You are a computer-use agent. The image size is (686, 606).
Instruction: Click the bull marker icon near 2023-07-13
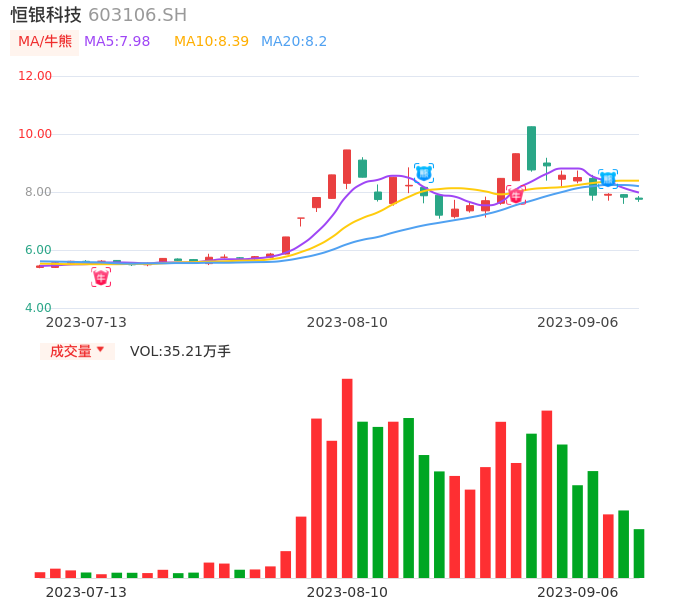click(x=101, y=277)
